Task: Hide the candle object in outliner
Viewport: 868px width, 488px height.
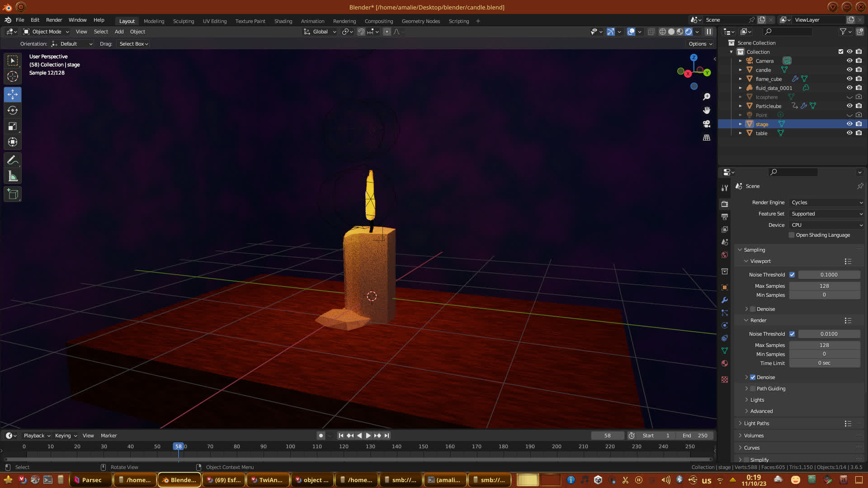Action: coord(849,70)
